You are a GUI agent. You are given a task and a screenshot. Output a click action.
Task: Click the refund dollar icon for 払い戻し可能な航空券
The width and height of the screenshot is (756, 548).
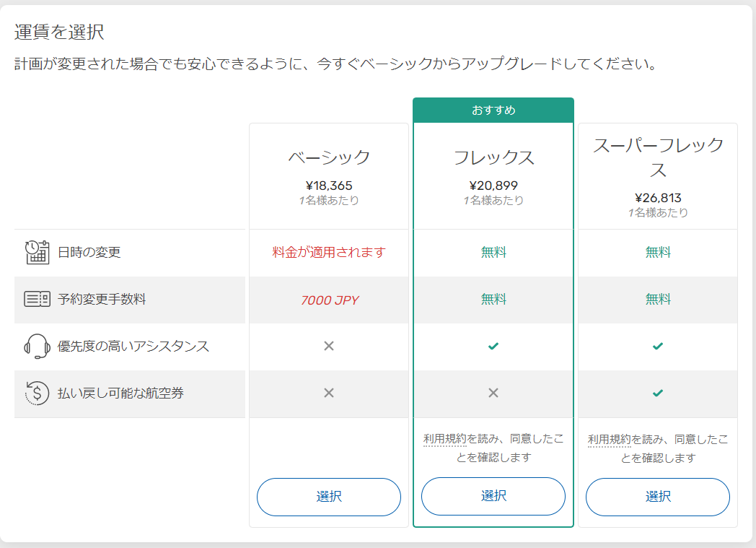click(37, 393)
